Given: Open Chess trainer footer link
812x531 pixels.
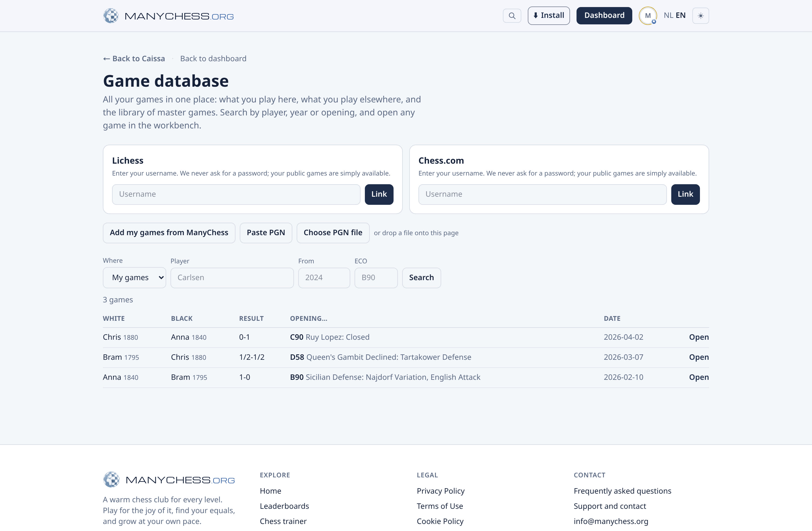Looking at the screenshot, I should coord(283,522).
